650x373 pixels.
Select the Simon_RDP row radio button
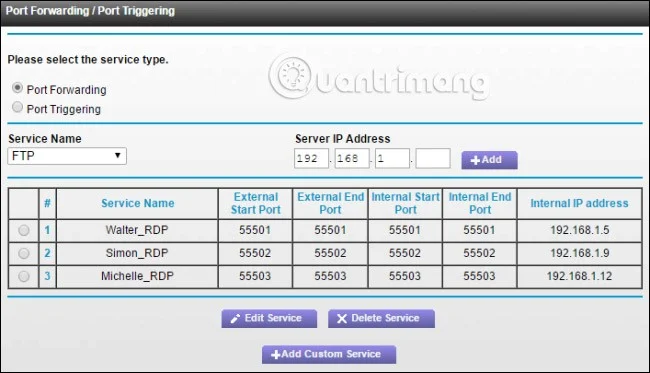click(24, 253)
